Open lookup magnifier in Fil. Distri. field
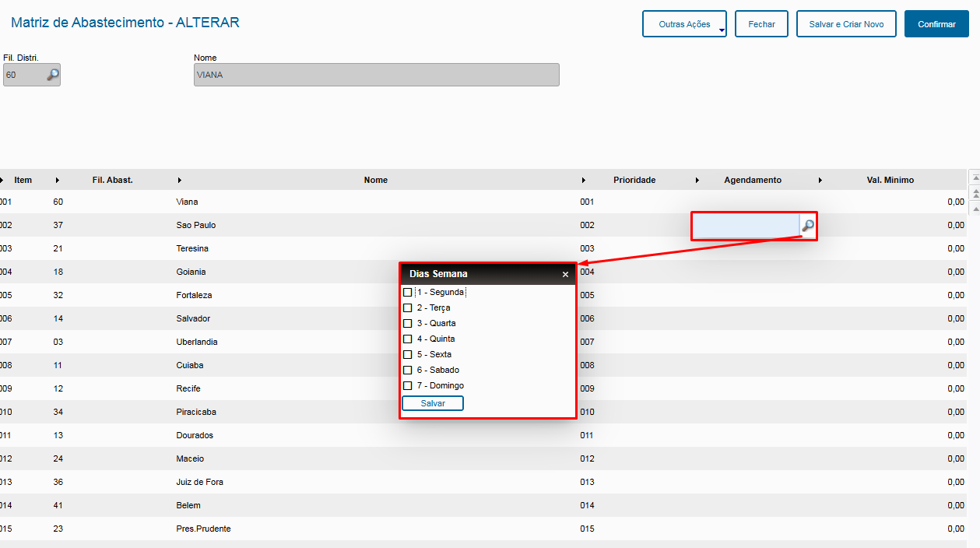Image resolution: width=980 pixels, height=548 pixels. tap(52, 75)
